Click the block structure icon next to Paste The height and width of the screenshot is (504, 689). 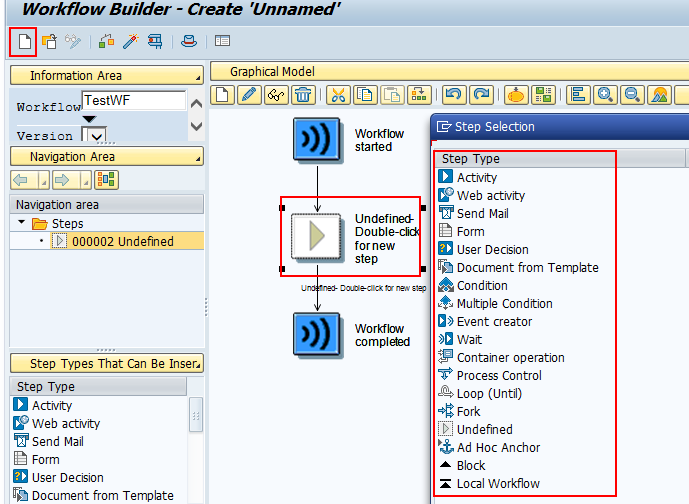[x=419, y=94]
